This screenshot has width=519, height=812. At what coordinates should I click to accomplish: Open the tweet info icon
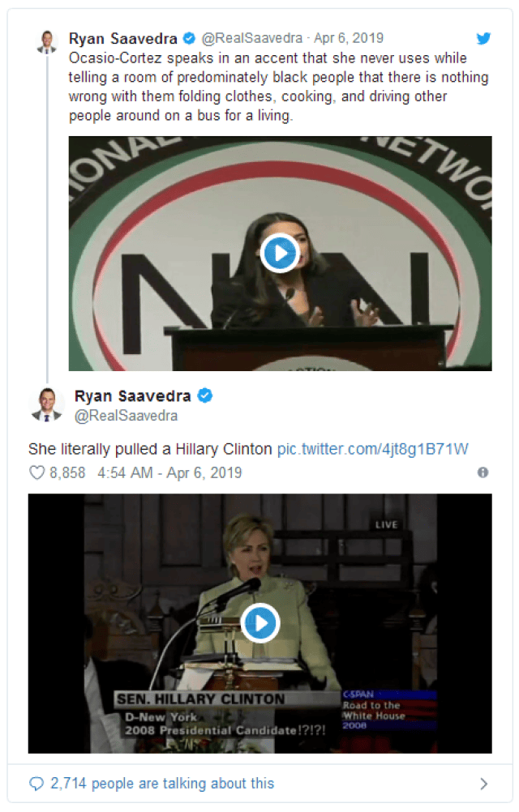coord(483,472)
